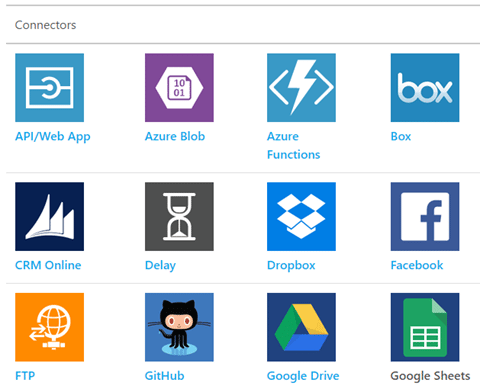480x389 pixels.
Task: Open the Google Drive label link
Action: click(303, 376)
